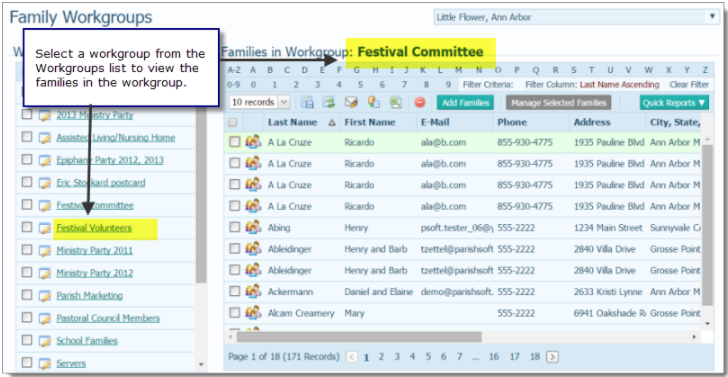Click the grid's vertical scrollbar thumb
The height and width of the screenshot is (377, 728).
coord(707,225)
